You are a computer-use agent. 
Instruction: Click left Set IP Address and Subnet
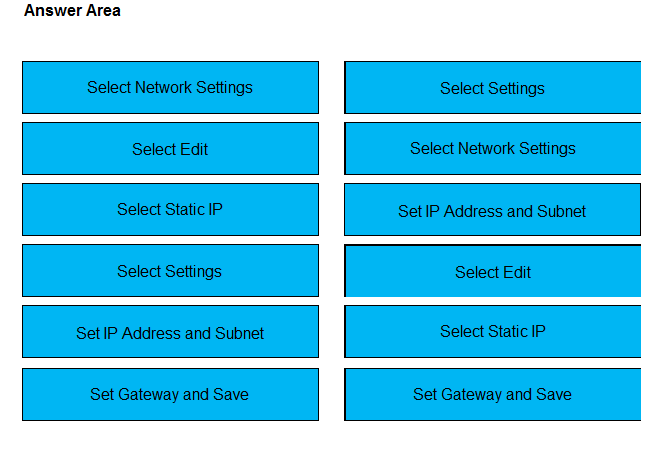170,332
